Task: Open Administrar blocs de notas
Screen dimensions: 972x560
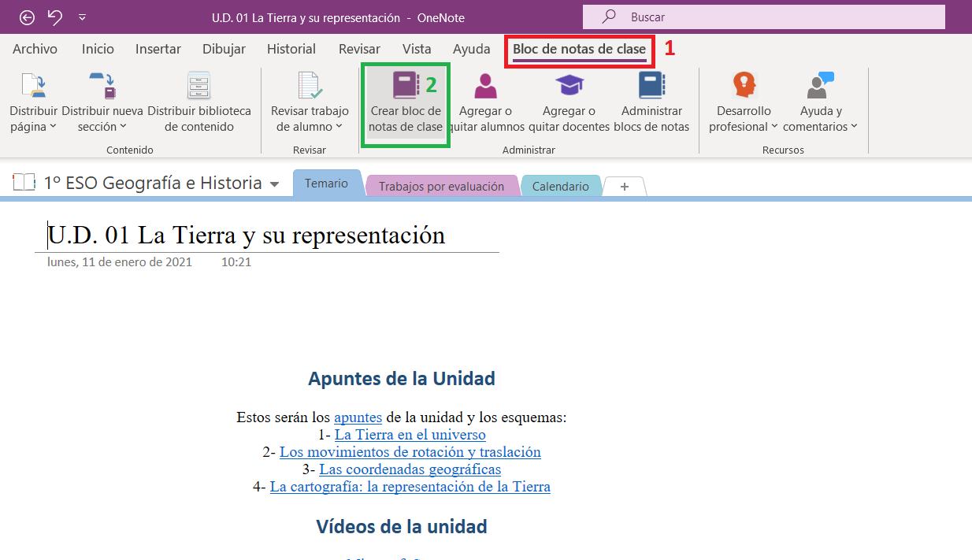Action: tap(651, 103)
